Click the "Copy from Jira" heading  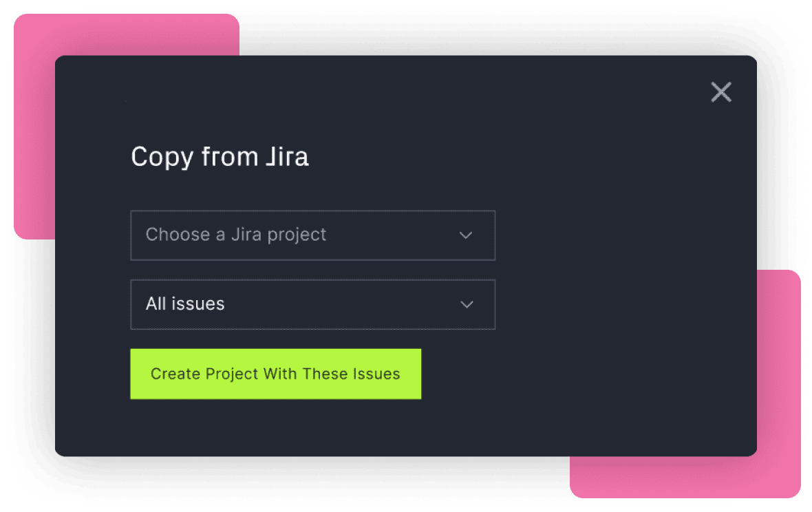click(220, 157)
